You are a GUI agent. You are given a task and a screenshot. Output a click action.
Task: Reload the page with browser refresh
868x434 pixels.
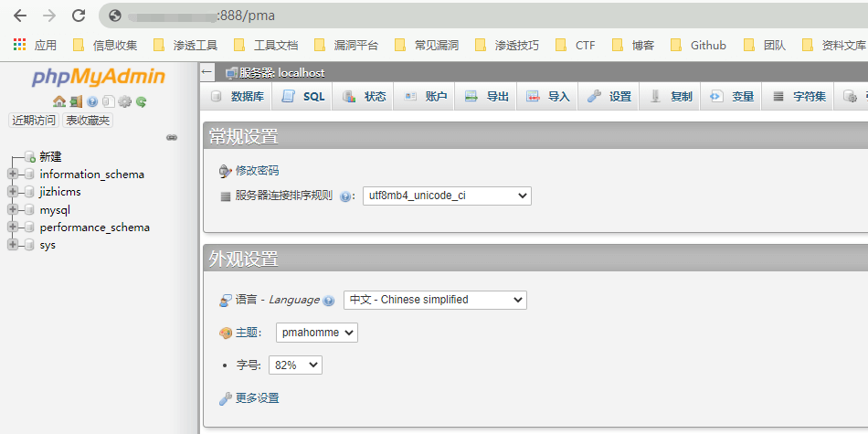point(79,16)
